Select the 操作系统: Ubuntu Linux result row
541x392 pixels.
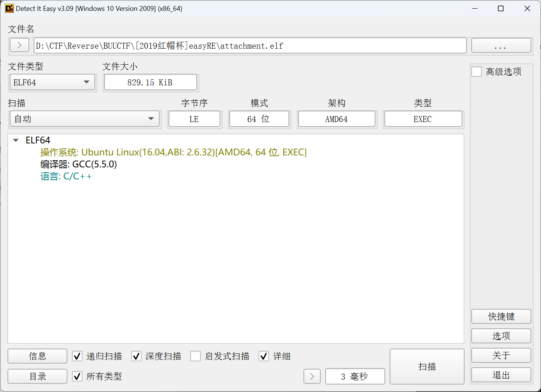173,152
